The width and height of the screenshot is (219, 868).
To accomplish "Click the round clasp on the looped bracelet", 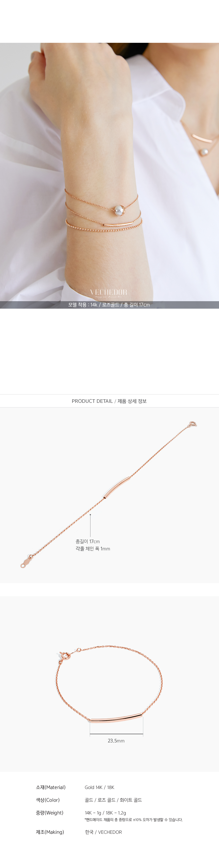I will tap(64, 655).
